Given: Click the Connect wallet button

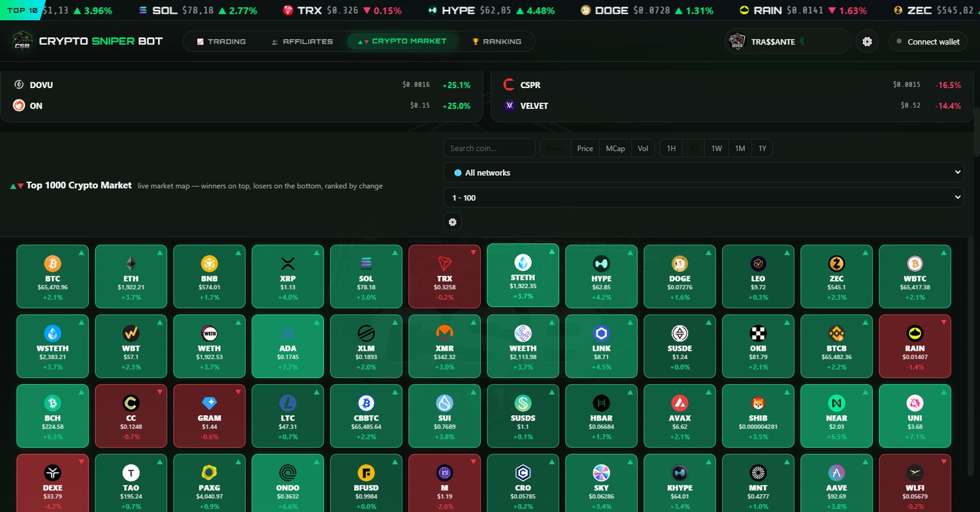Looking at the screenshot, I should pos(928,42).
